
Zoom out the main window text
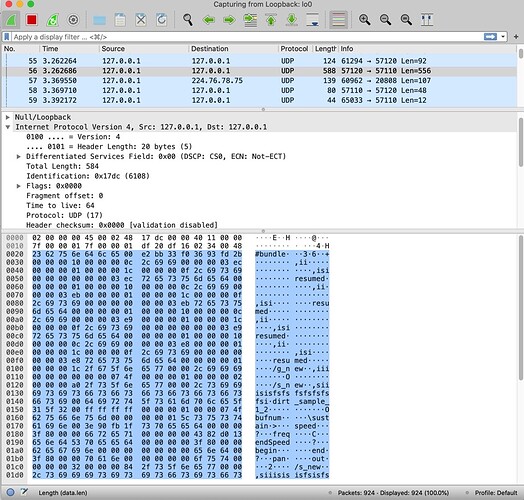[x=385, y=20]
